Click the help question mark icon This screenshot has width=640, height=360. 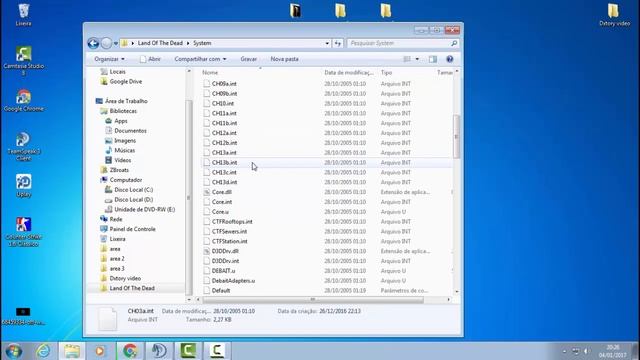[449, 59]
